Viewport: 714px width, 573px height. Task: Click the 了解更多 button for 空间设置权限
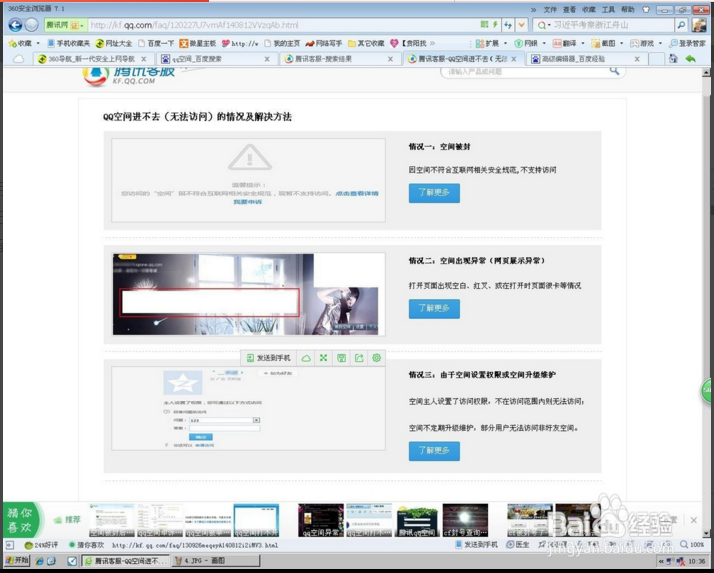[434, 450]
